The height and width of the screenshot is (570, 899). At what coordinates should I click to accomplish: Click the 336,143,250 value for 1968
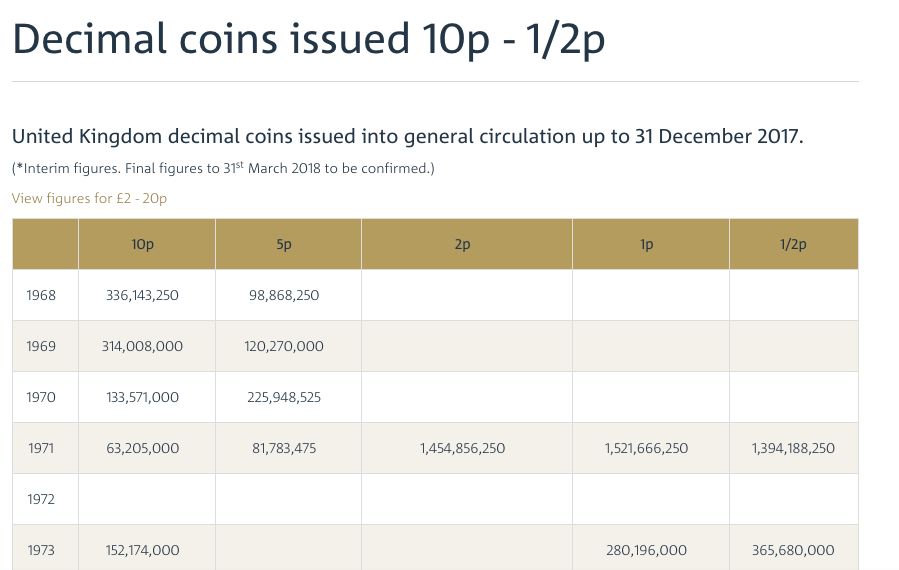(142, 296)
